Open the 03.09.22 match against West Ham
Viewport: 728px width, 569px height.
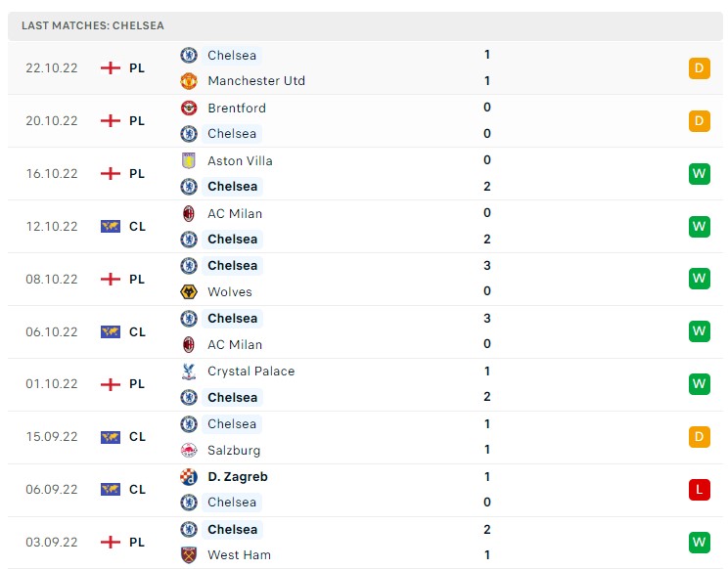[365, 542]
